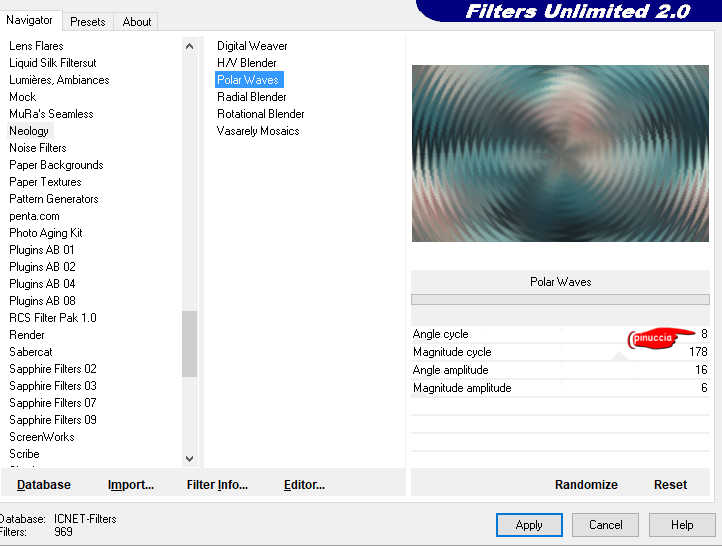
Task: Select Render filter category
Action: [x=27, y=335]
